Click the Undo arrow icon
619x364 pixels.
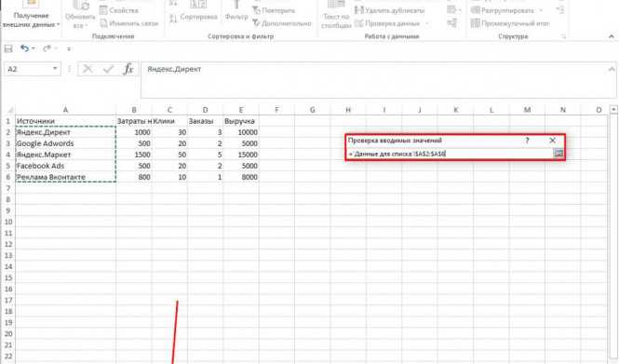(25, 48)
